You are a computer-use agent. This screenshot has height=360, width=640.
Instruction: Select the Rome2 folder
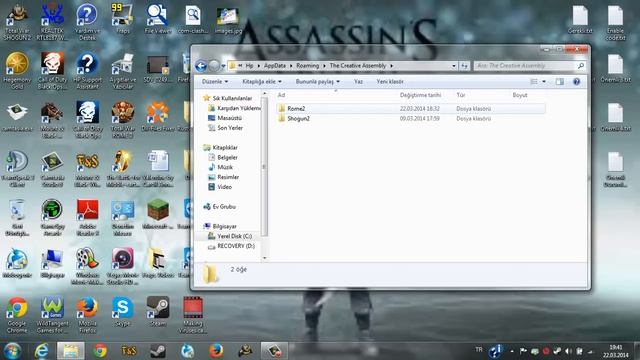(411, 109)
